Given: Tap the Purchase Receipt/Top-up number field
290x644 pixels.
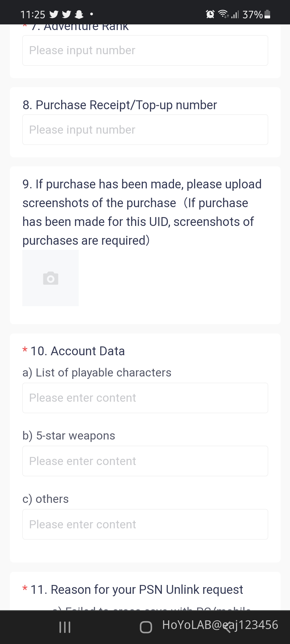Looking at the screenshot, I should [145, 130].
